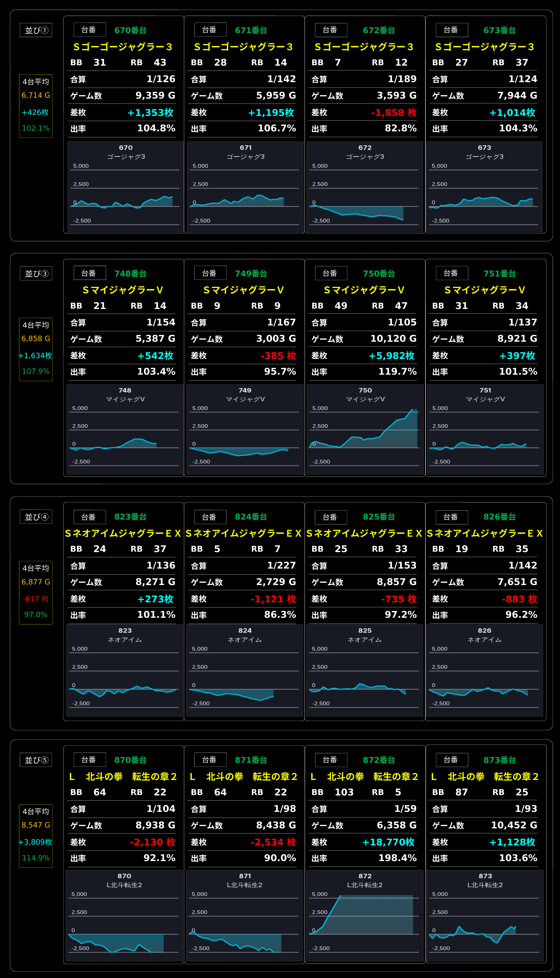560x978 pixels.
Task: Click the 2,729 G game count
Action: click(276, 582)
